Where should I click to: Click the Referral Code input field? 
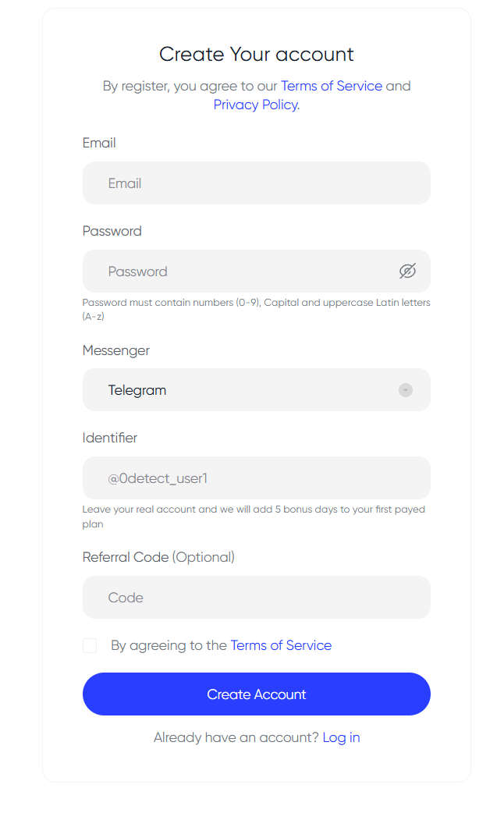(x=256, y=598)
